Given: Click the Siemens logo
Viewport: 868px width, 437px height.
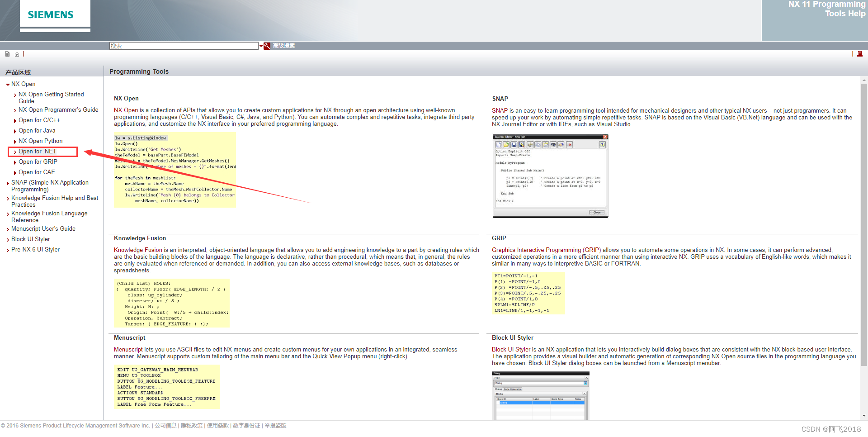Looking at the screenshot, I should point(51,15).
